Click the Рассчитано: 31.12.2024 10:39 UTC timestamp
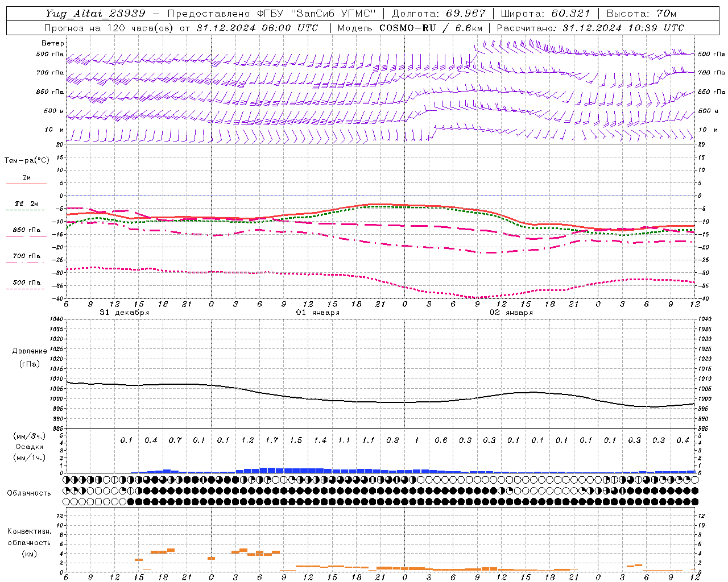The height and width of the screenshot is (582, 728). point(590,28)
